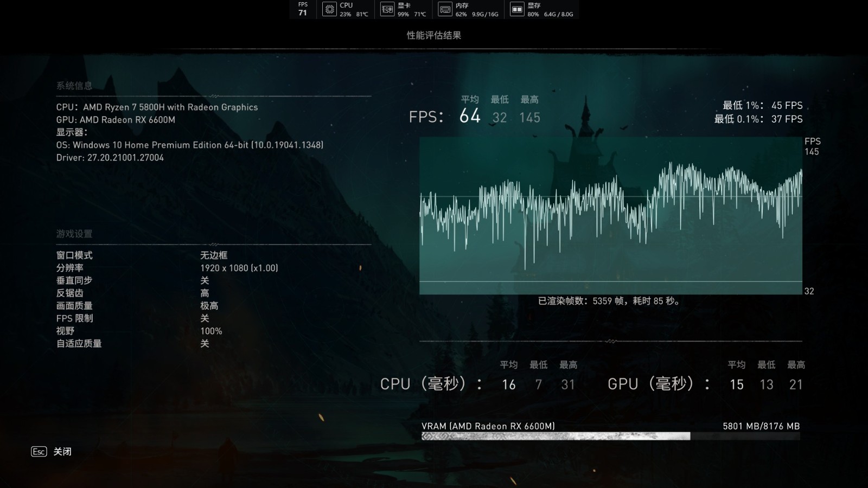Click the FPS line graph
This screenshot has width=868, height=488.
611,216
